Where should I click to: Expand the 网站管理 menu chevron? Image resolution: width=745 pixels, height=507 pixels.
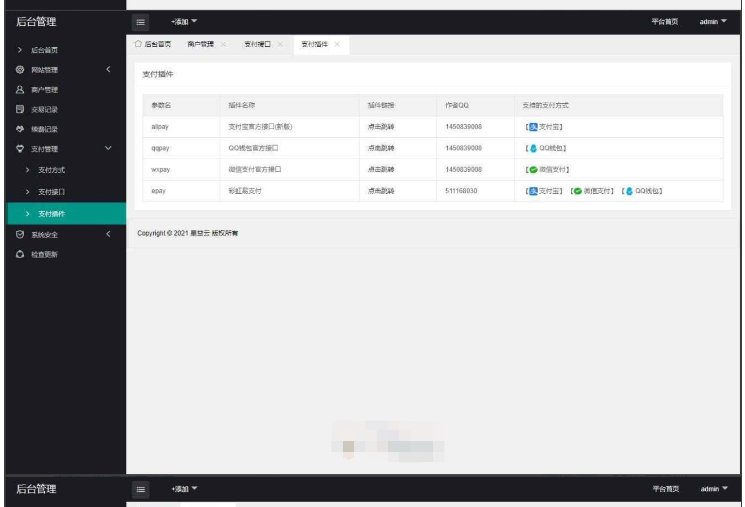pyautogui.click(x=108, y=69)
